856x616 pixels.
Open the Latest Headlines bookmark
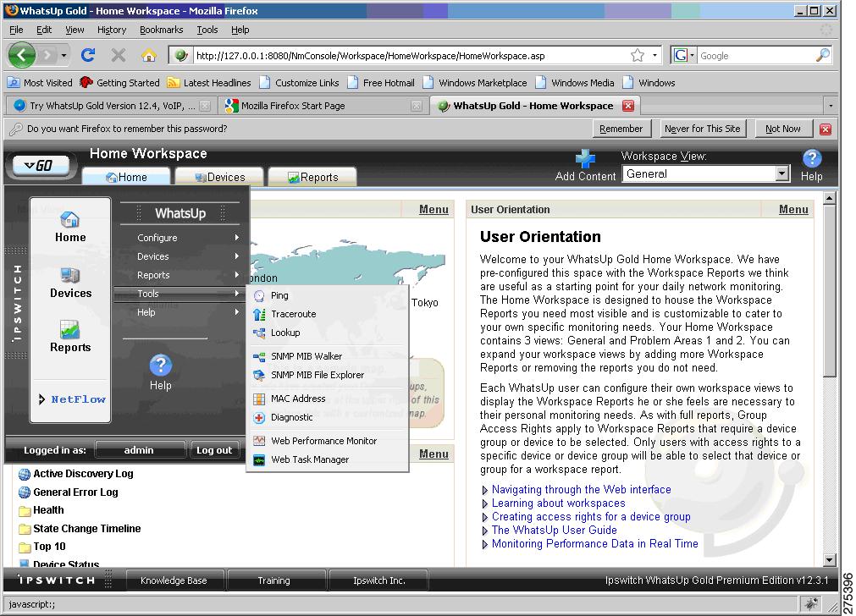pos(209,83)
